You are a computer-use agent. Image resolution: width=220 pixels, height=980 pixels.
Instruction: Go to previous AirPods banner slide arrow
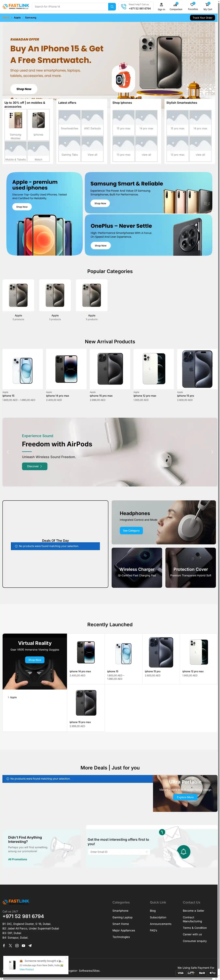point(8,452)
